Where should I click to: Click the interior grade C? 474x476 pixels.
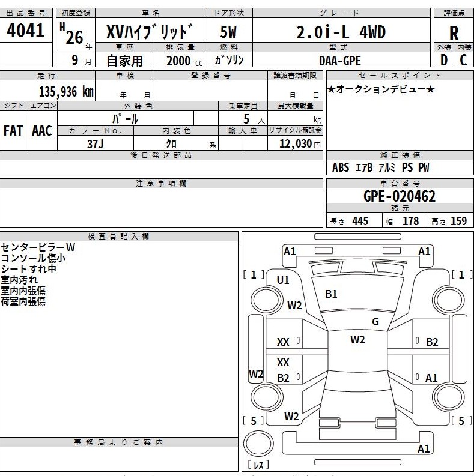tap(463, 60)
